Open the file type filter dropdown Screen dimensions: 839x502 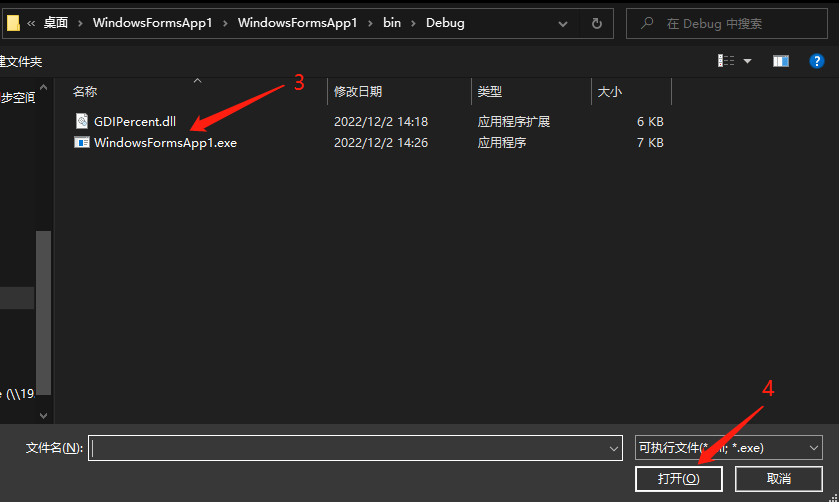[x=814, y=447]
